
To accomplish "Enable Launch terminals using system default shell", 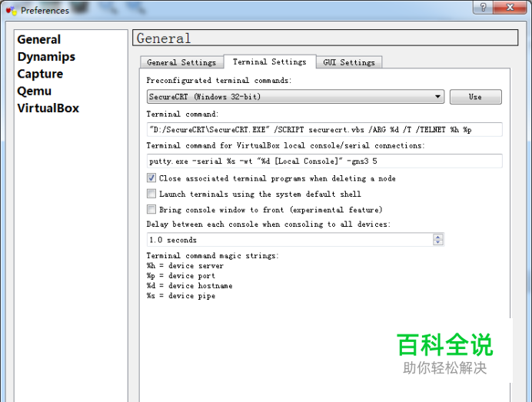I will [151, 194].
